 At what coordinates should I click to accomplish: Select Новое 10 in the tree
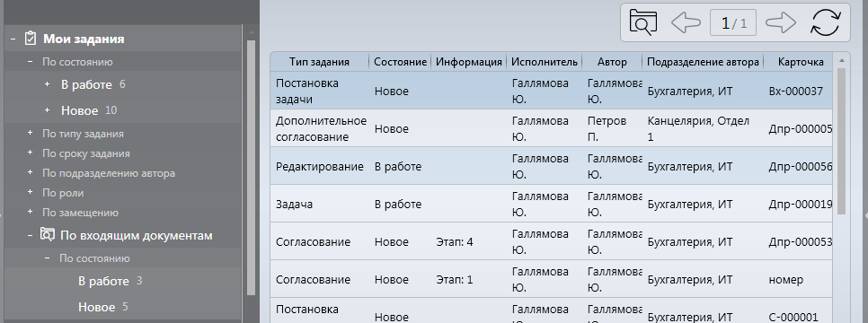pos(89,110)
